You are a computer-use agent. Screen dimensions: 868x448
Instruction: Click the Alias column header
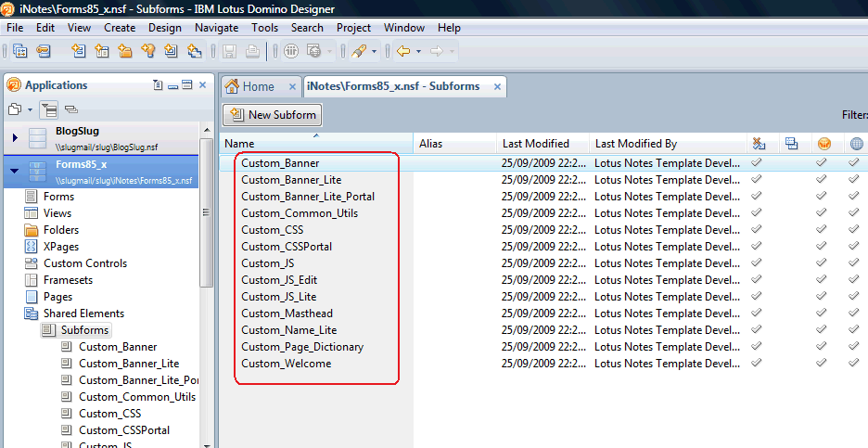[454, 144]
